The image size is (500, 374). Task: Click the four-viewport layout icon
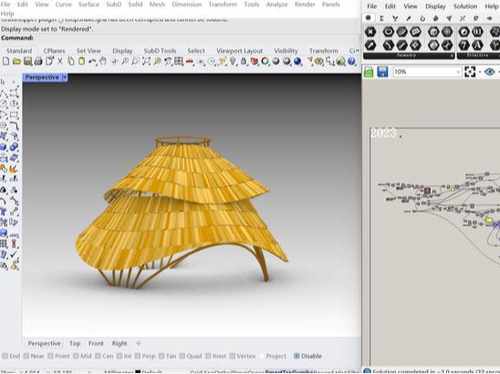tap(179, 61)
